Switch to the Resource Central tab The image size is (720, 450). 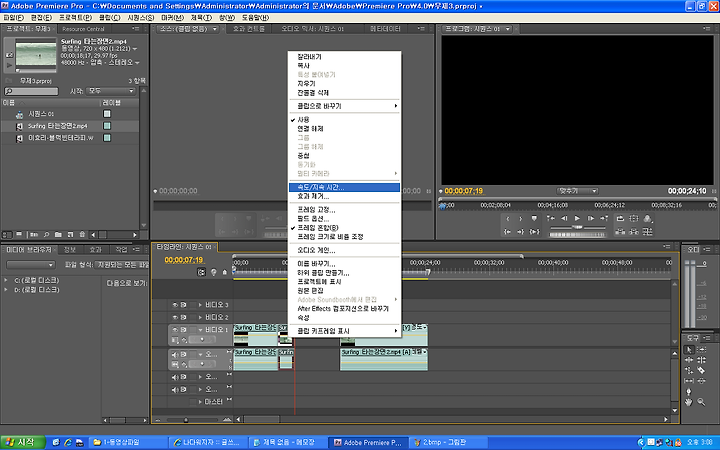pos(84,29)
